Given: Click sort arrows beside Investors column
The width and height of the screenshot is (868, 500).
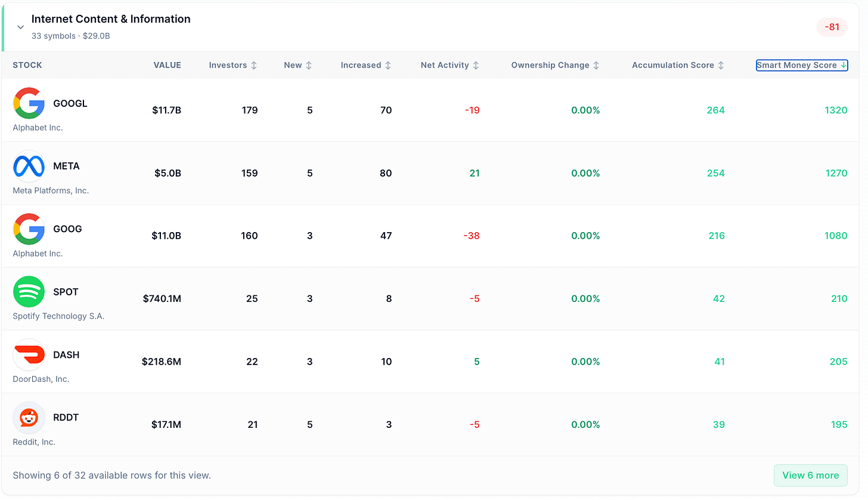Looking at the screenshot, I should [254, 66].
